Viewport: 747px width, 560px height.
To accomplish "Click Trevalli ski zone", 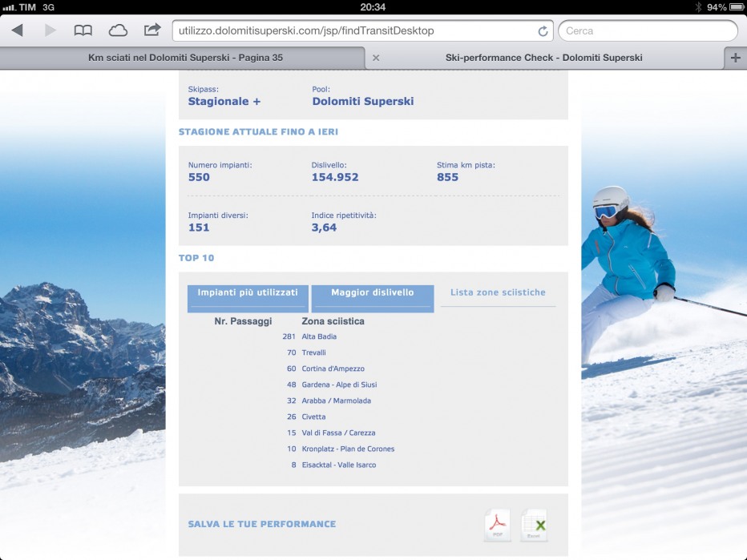I will click(x=313, y=353).
